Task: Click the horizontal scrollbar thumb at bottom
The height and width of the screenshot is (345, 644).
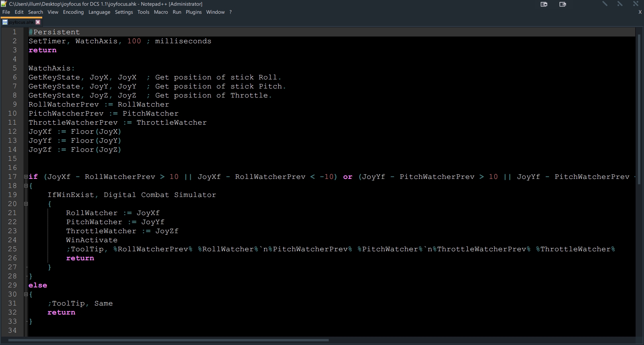Action: [168, 340]
